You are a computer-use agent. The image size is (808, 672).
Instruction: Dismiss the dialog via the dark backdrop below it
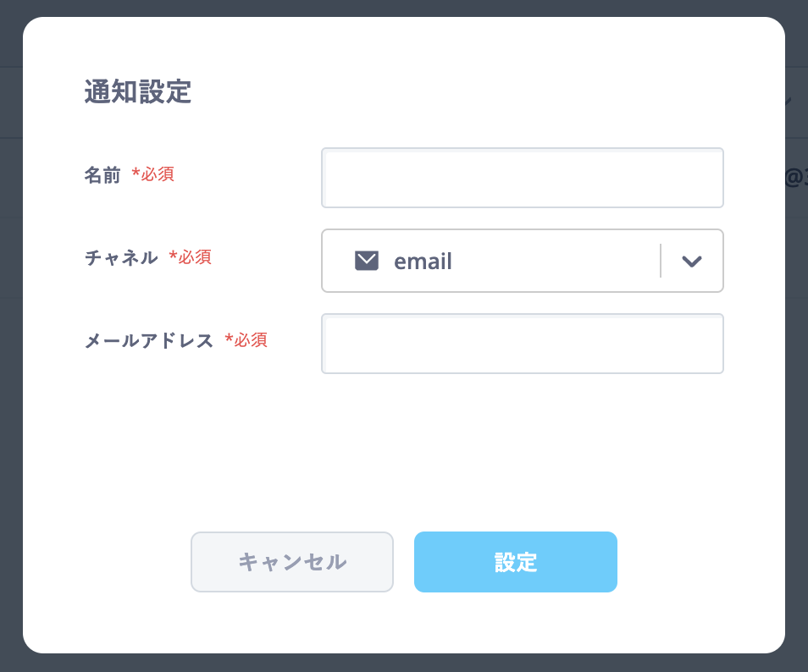click(x=404, y=664)
